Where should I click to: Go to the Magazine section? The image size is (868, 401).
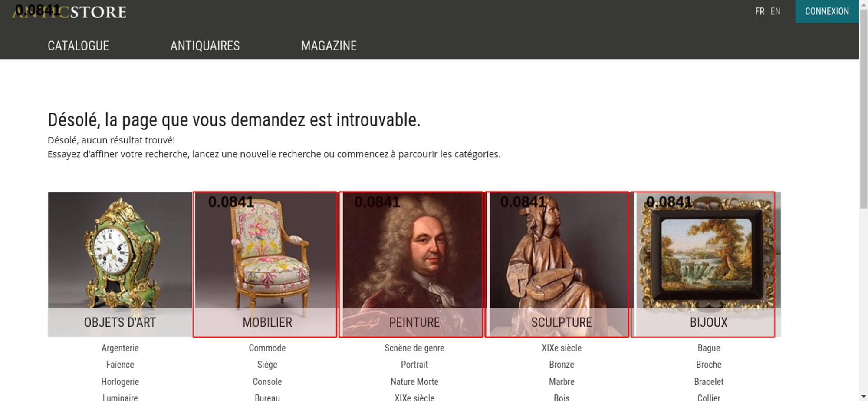(329, 46)
